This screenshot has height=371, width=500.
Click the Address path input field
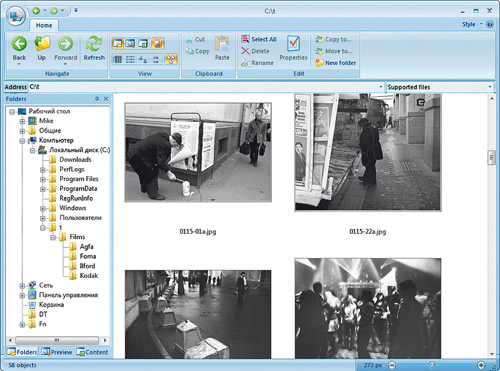[x=203, y=87]
